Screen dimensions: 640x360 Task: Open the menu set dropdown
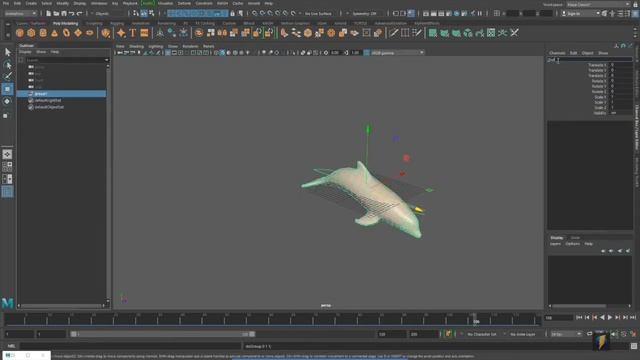click(x=20, y=13)
